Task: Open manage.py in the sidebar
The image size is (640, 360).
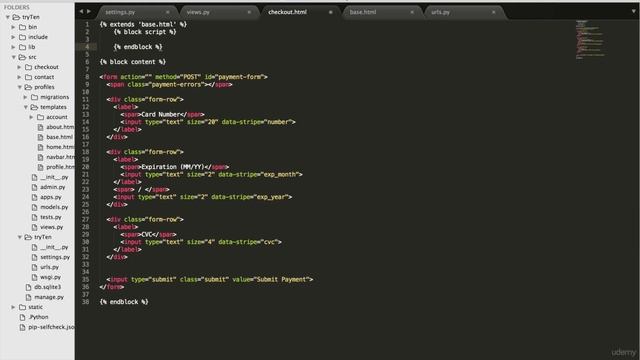Action: [x=49, y=297]
